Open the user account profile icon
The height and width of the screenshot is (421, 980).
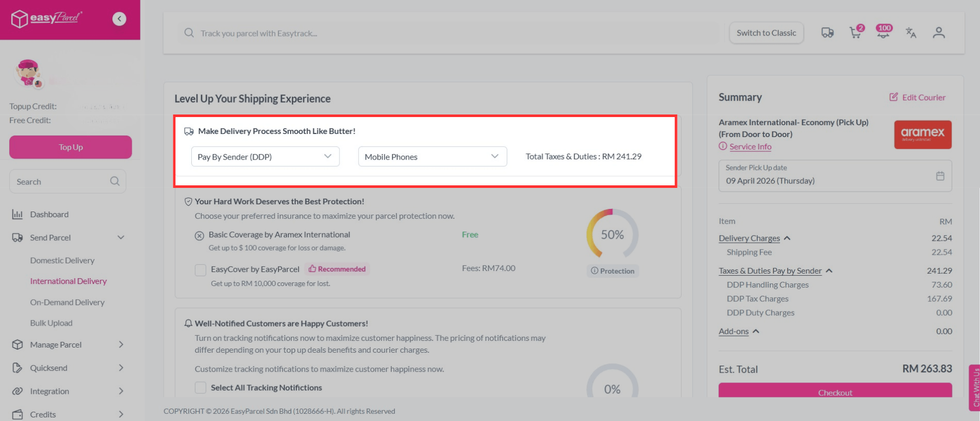coord(938,33)
